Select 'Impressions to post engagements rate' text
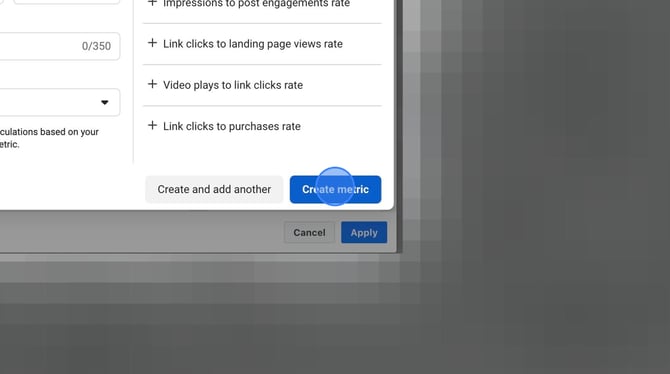Screen dimensions: 670x374 tap(256, 4)
